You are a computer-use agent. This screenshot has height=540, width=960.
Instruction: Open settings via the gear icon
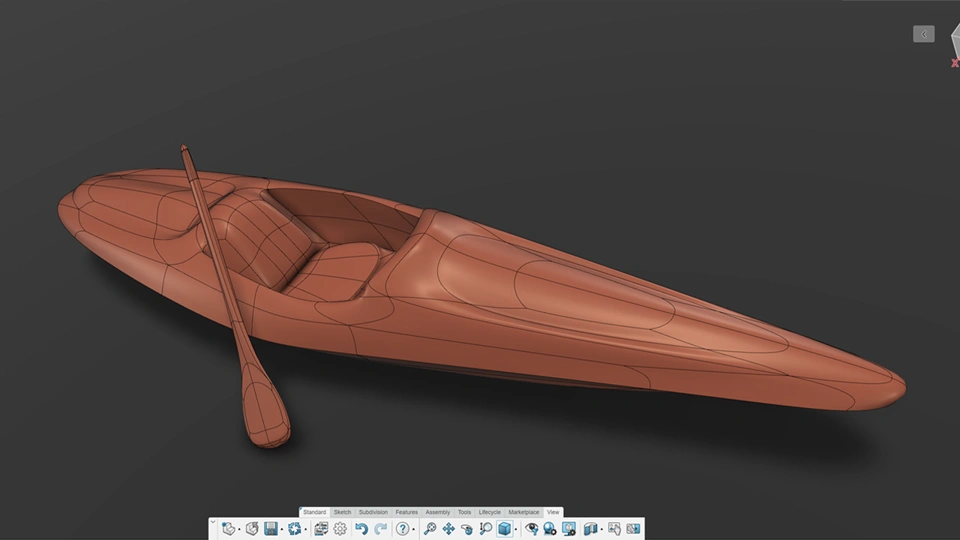[x=340, y=528]
